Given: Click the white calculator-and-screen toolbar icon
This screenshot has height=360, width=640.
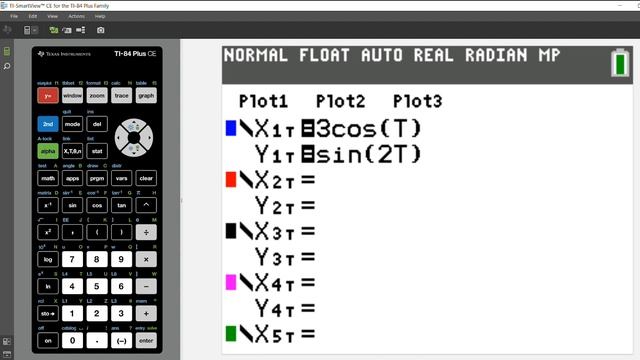Looking at the screenshot, I should pos(67,30).
